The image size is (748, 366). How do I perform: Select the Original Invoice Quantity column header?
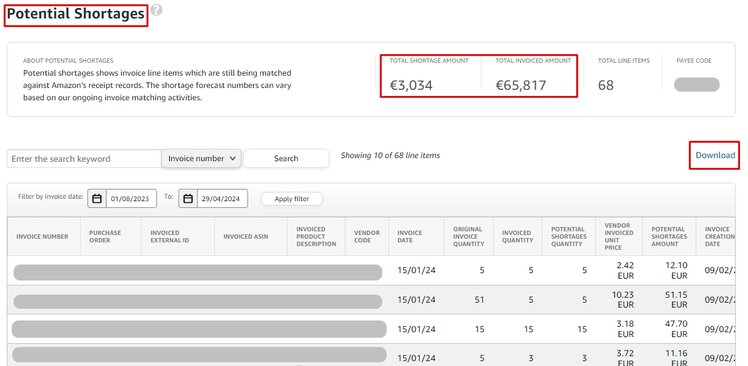[x=468, y=237]
